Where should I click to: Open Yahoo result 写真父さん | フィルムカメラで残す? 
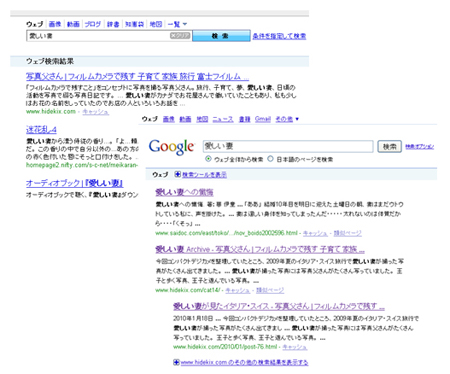click(x=137, y=77)
